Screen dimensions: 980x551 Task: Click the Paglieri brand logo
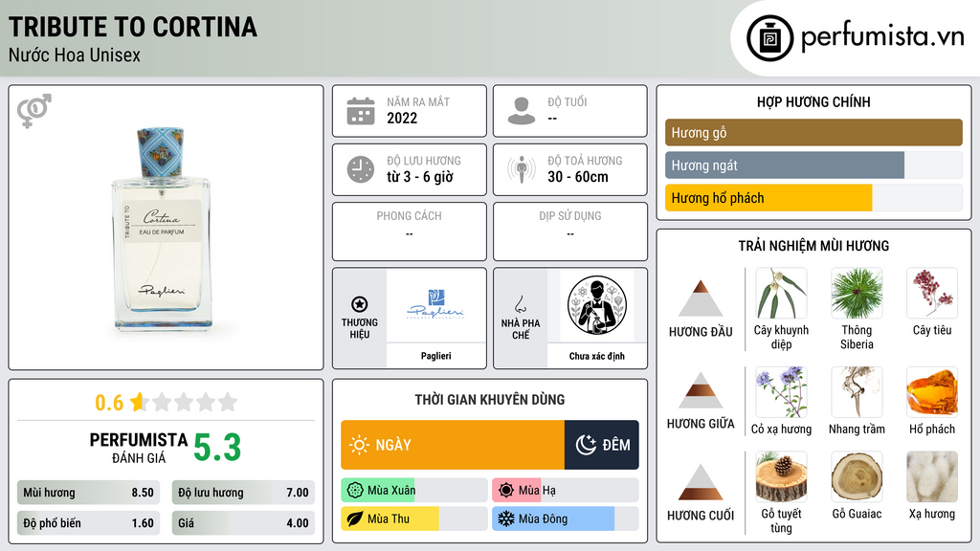point(435,305)
